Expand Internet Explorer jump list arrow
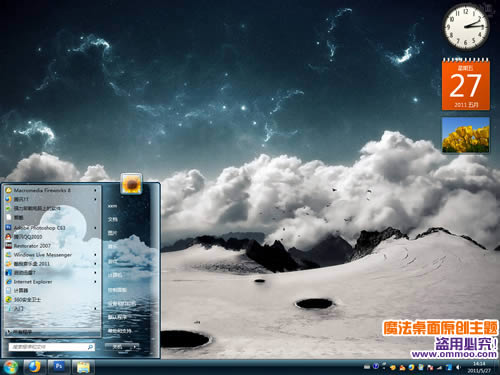The image size is (500, 375). point(95,282)
